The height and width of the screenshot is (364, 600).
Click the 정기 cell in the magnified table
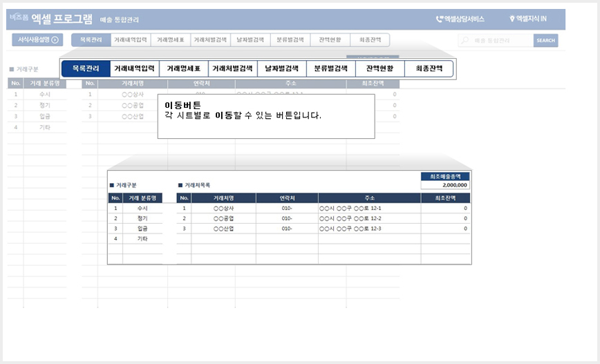click(x=142, y=218)
